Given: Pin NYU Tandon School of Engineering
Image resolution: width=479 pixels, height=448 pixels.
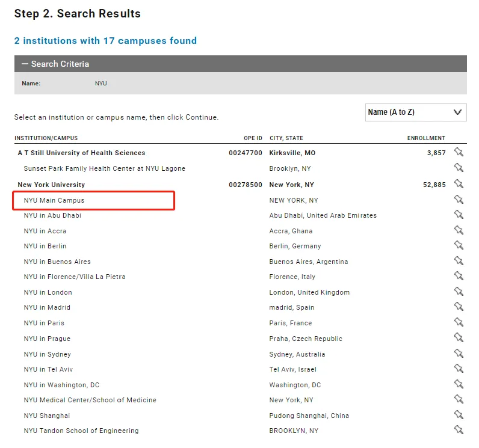Looking at the screenshot, I should click(x=459, y=431).
